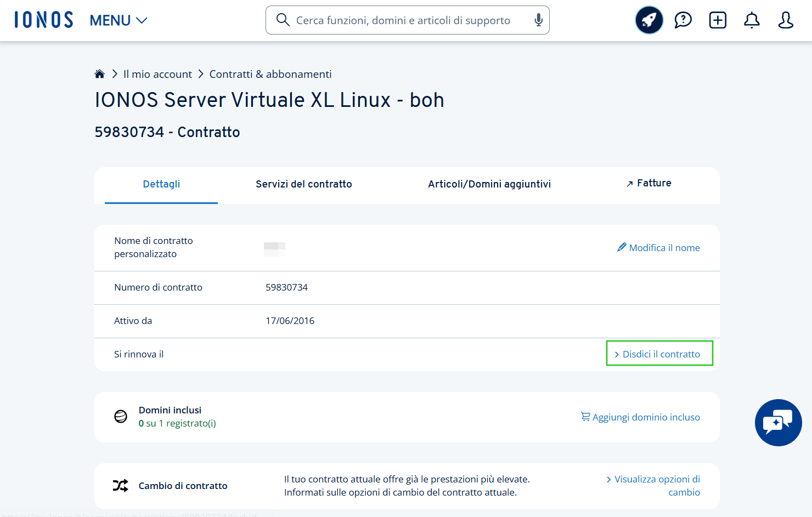Click 'Modifica il nome' link
Screen dimensions: 812x517
pos(664,248)
